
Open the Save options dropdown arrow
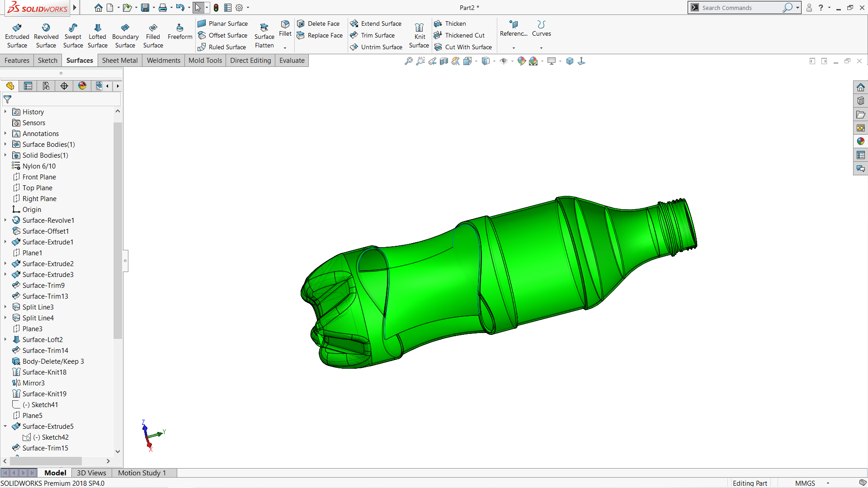tap(154, 8)
